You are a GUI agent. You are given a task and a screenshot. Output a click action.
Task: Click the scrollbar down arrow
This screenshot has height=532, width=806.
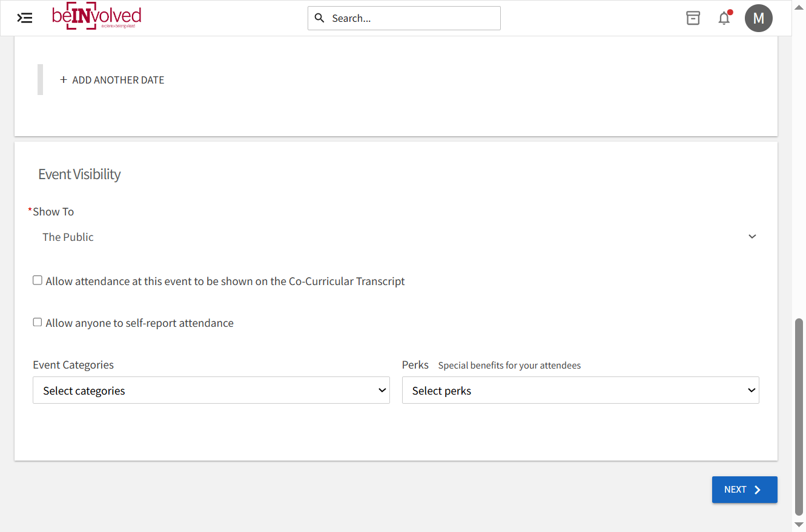click(x=799, y=525)
